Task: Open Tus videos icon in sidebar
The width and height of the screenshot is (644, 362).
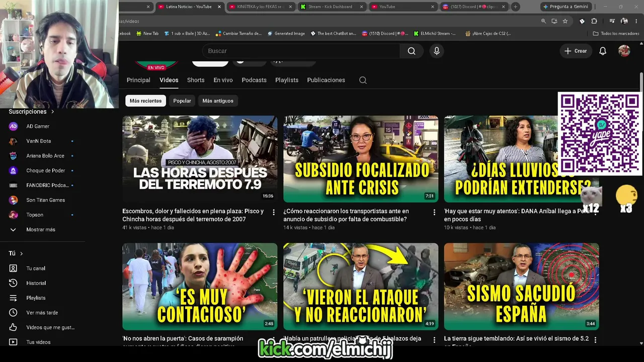Action: coord(14,342)
